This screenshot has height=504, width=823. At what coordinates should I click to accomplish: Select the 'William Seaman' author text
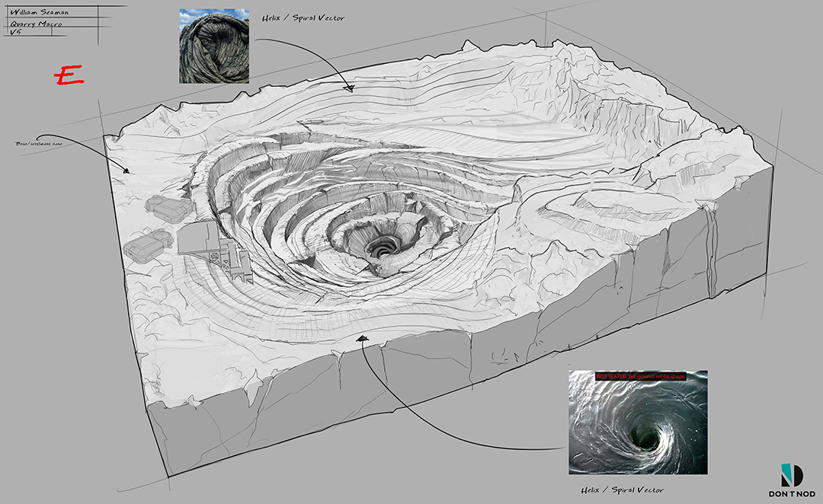coord(40,12)
